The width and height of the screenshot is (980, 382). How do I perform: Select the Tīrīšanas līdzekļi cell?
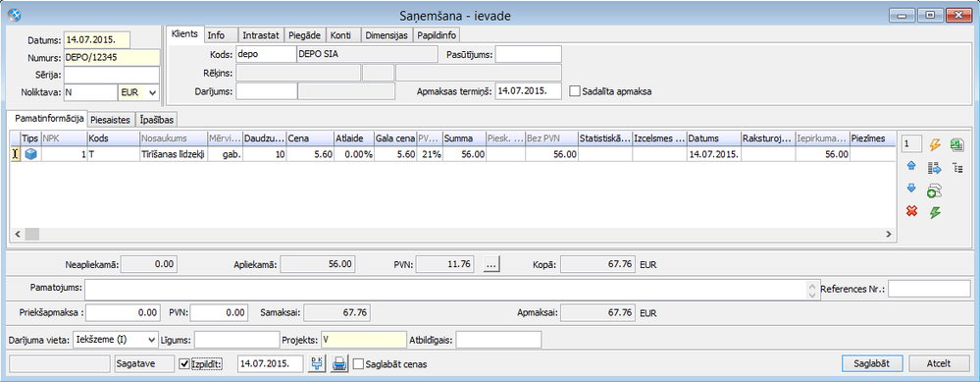[173, 154]
